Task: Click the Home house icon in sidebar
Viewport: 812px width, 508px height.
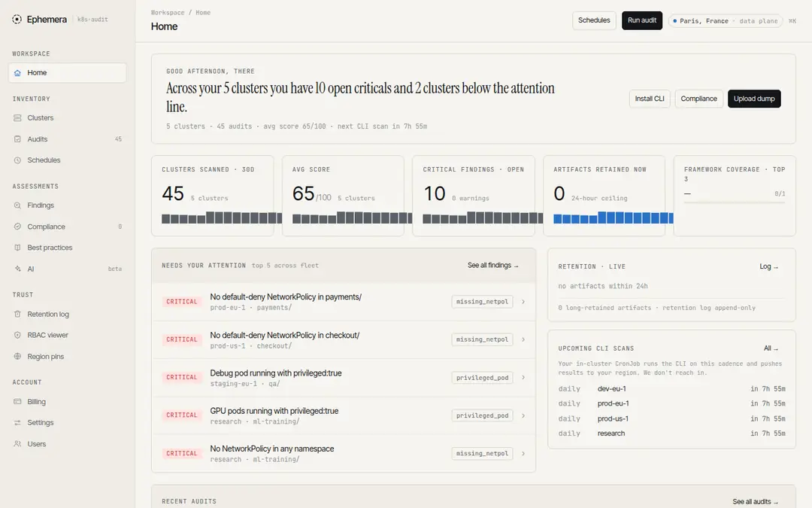Action: tap(17, 73)
